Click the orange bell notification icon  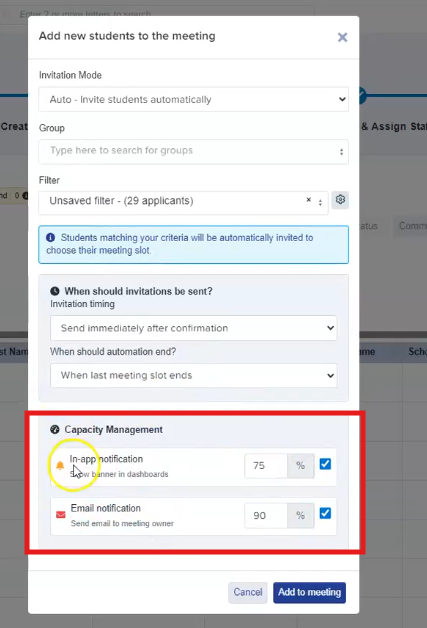60,465
